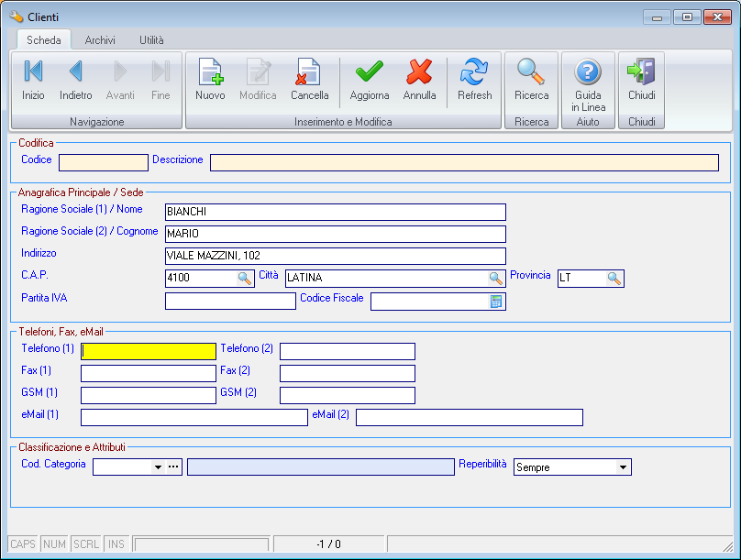Click the Clienti window title icon
The width and height of the screenshot is (741, 560).
(17, 17)
